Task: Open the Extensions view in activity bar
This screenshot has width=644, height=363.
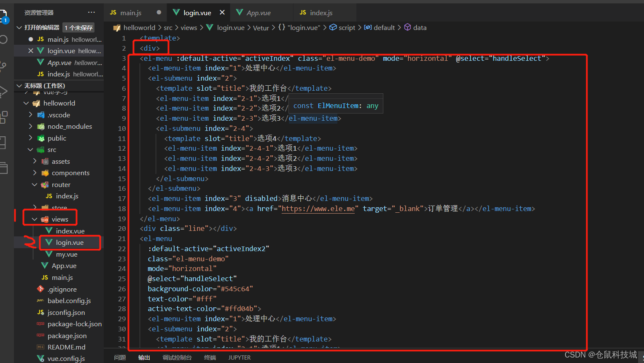Action: pos(3,117)
